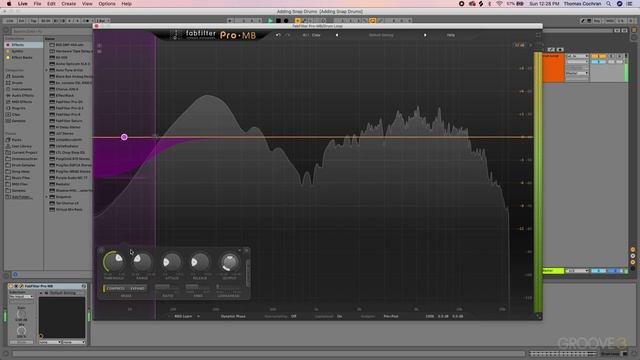Click the Range knob
The width and height of the screenshot is (640, 360).
[142, 262]
